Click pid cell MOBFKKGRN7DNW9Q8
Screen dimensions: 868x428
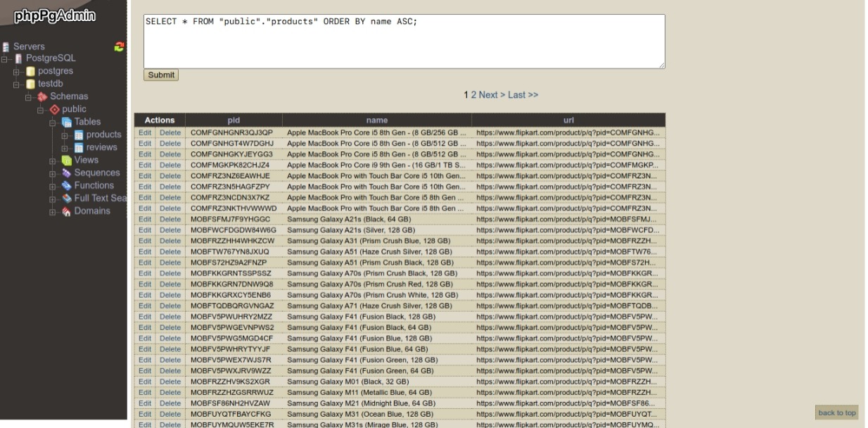pos(234,284)
